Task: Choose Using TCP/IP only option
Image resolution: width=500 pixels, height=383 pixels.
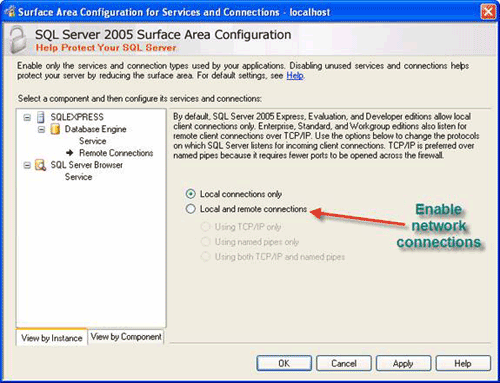Action: [x=205, y=227]
